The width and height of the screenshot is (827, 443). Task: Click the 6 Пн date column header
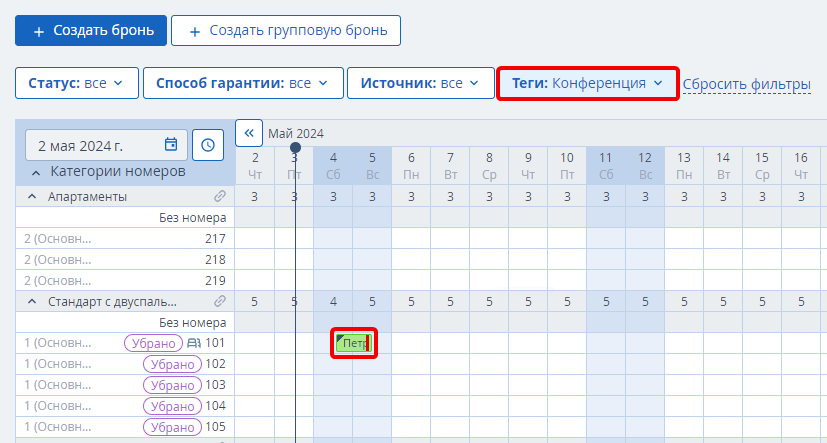pyautogui.click(x=411, y=166)
